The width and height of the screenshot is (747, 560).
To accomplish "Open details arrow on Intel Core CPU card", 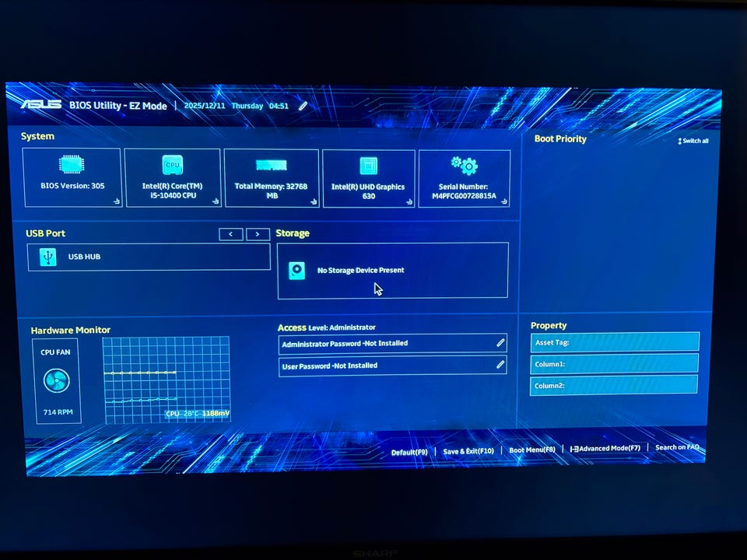I will point(216,201).
